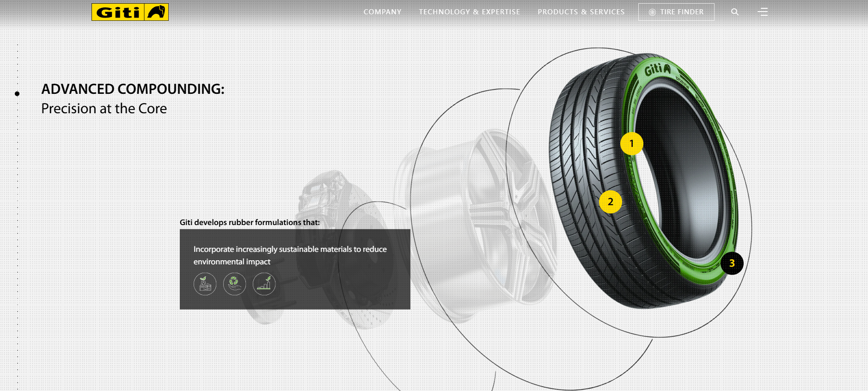
Task: Click the ADVANCED COMPOUNDING: heading
Action: [x=133, y=89]
